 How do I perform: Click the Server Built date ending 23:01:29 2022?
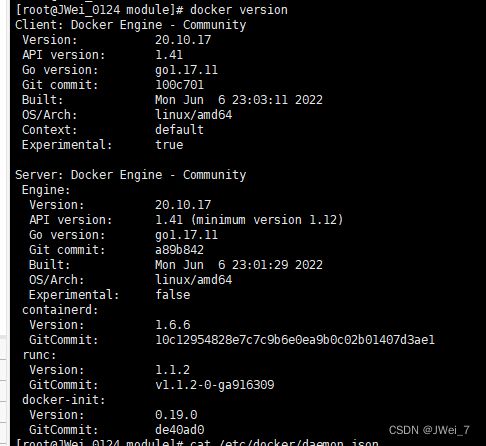click(x=239, y=265)
